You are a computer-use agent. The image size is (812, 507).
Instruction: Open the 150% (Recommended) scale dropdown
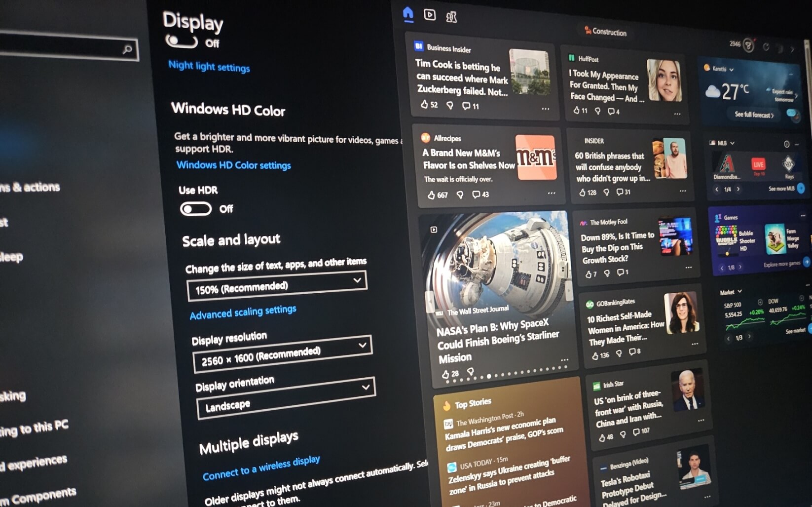(277, 286)
